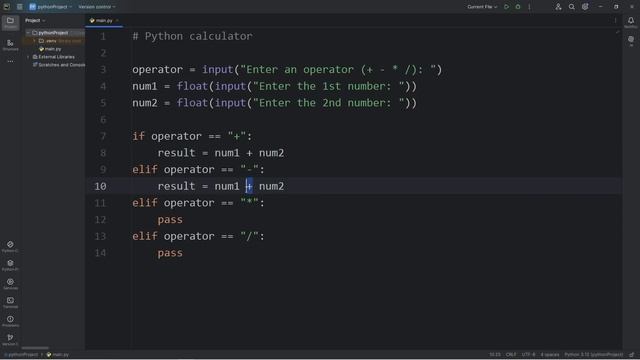Open Python interpreter selector in status bar

pos(594,355)
